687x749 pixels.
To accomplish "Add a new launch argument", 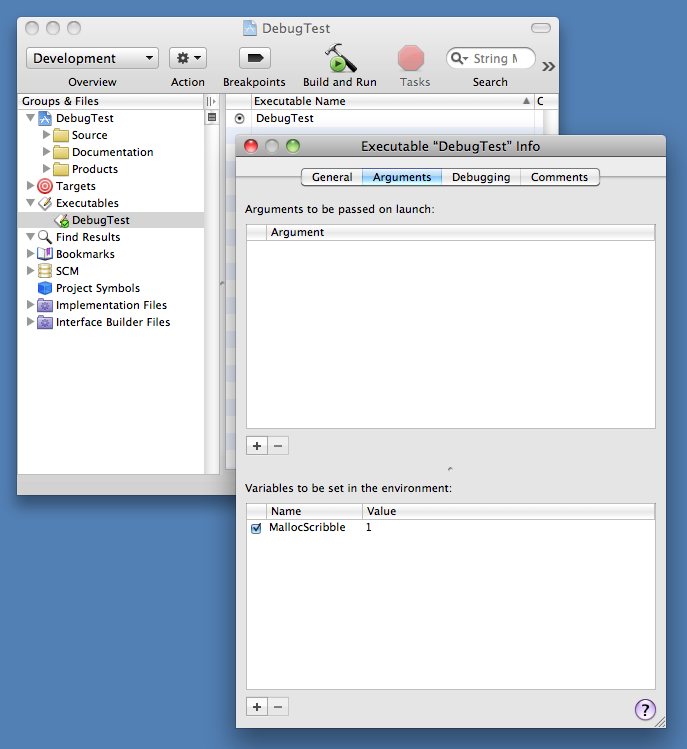I will [257, 445].
